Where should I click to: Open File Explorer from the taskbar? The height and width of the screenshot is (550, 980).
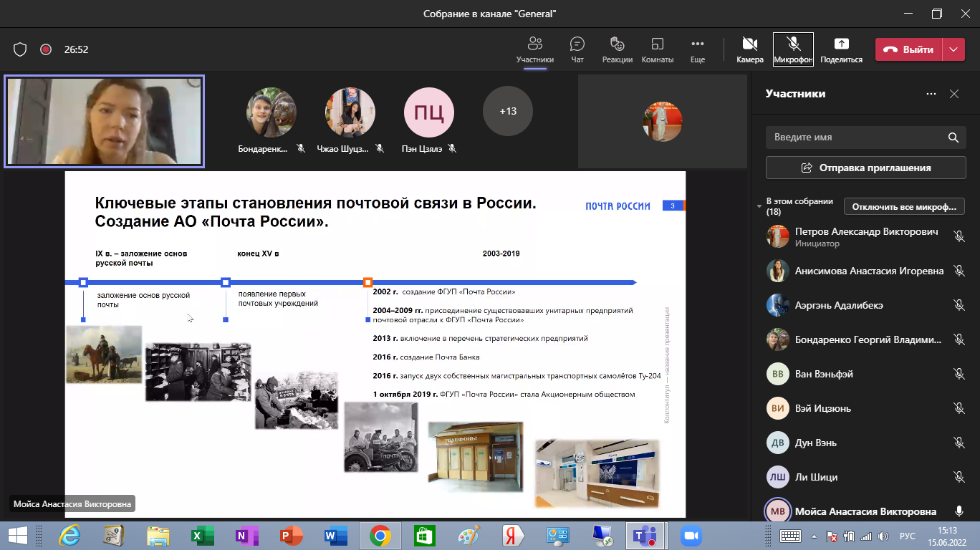click(x=158, y=536)
